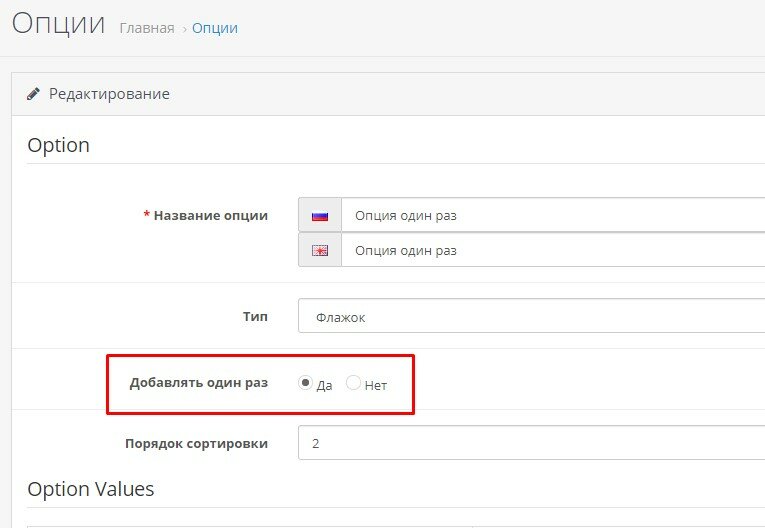This screenshot has width=765, height=528.
Task: Open the Тип dropdown showing Флажок
Action: tap(532, 316)
